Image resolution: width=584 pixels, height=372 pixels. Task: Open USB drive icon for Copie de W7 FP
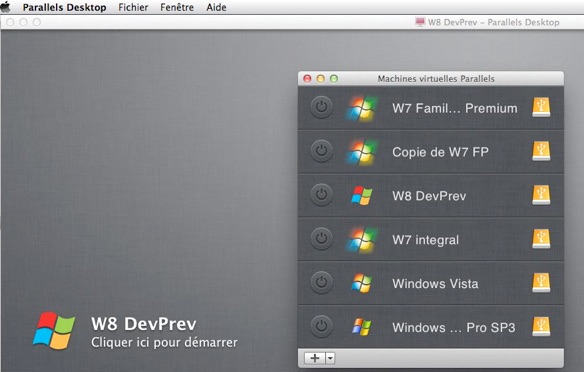[541, 151]
